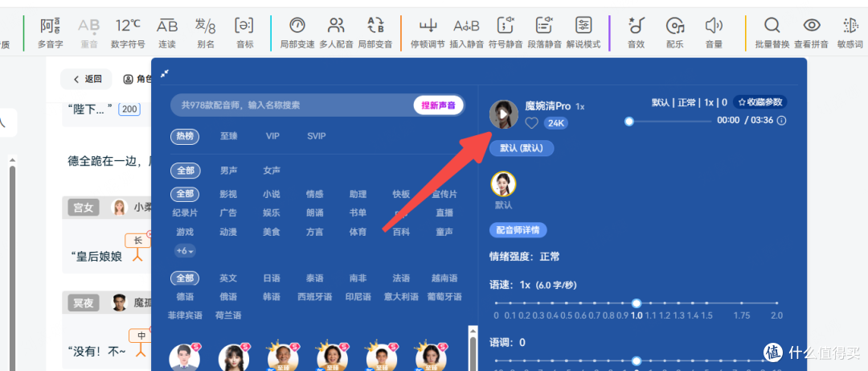Set 语速 speed slider to 1.5
The width and height of the screenshot is (868, 371).
[x=707, y=303]
